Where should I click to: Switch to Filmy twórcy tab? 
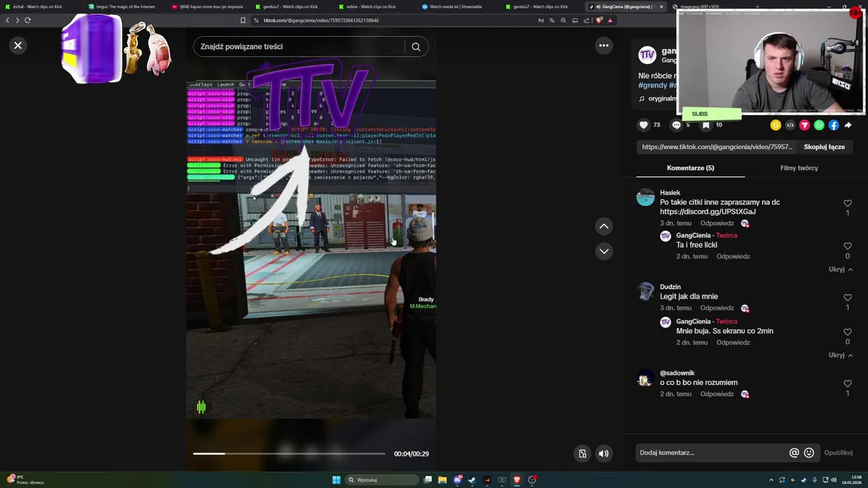(x=799, y=168)
